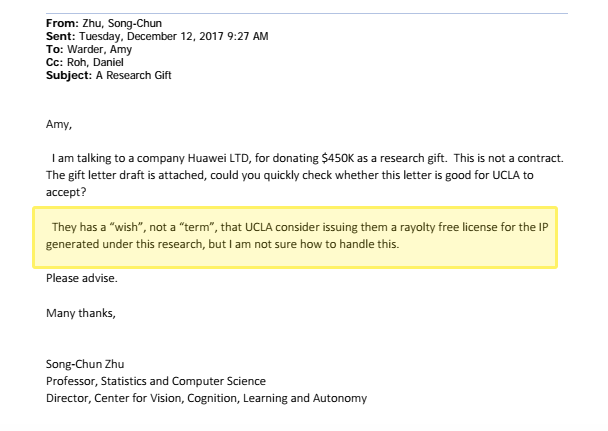Click the word UCLA in the first paragraph

pos(506,175)
